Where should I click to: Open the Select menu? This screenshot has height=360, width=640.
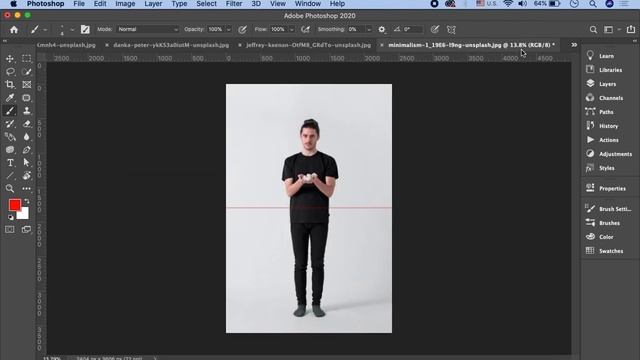tap(207, 4)
